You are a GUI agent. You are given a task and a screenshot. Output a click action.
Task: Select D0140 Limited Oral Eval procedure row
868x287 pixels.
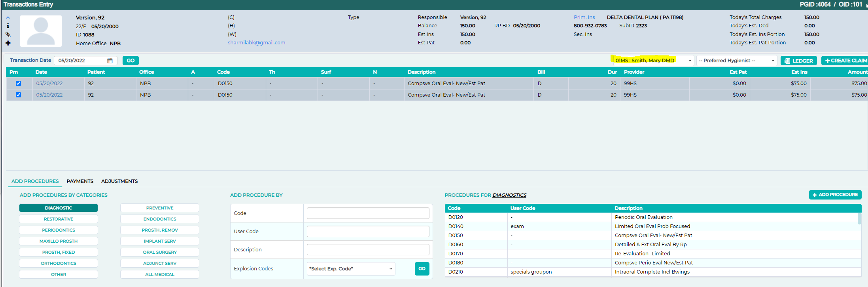point(652,226)
